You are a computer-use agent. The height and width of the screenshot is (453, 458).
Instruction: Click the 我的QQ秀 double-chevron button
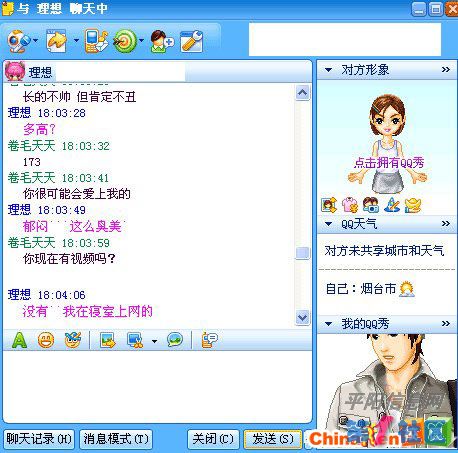[x=446, y=323]
